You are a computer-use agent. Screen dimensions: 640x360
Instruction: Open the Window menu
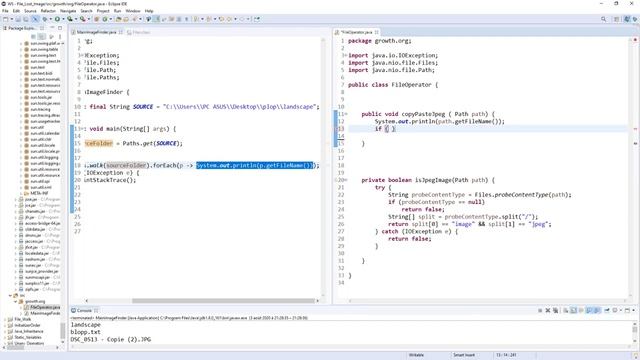click(133, 11)
